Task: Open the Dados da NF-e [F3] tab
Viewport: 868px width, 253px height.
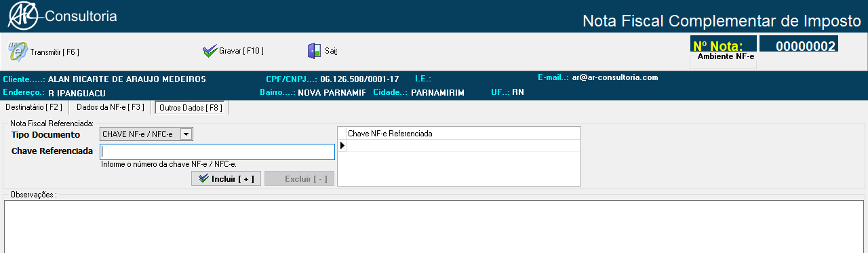Action: coord(111,107)
